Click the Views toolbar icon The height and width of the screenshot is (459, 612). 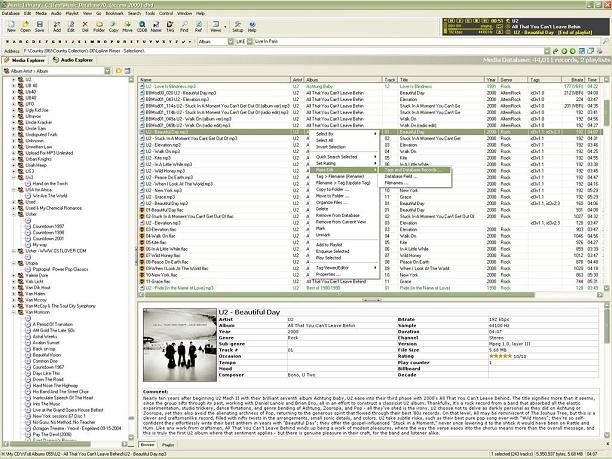(x=215, y=25)
